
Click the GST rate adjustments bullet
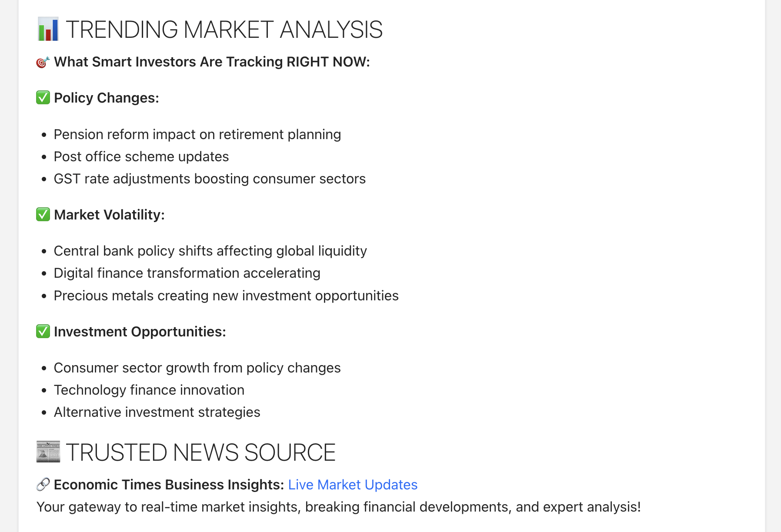(210, 179)
